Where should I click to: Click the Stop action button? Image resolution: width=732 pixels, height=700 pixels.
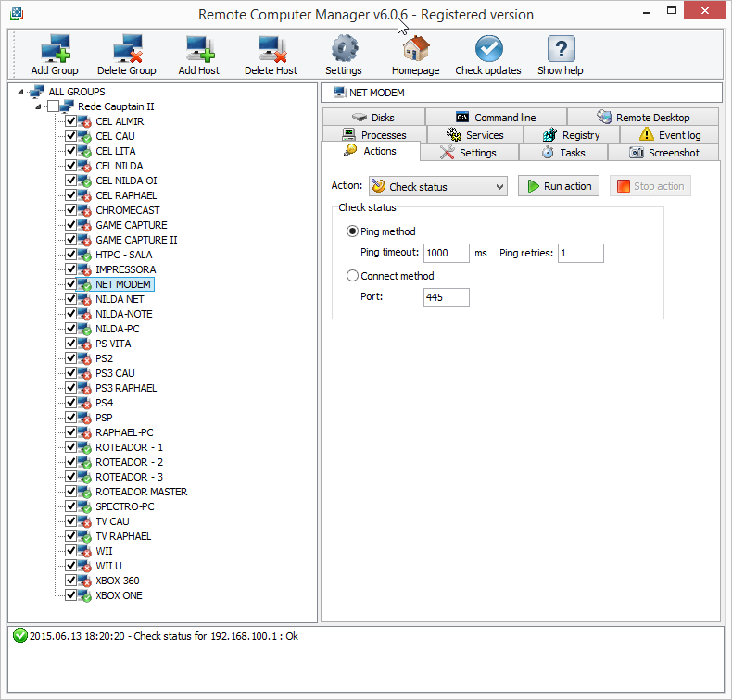650,186
